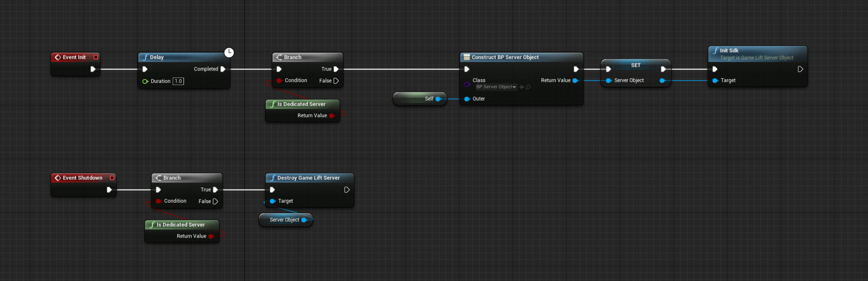The image size is (868, 281).
Task: Click the purple Class pin on the Construct node
Action: click(x=467, y=84)
